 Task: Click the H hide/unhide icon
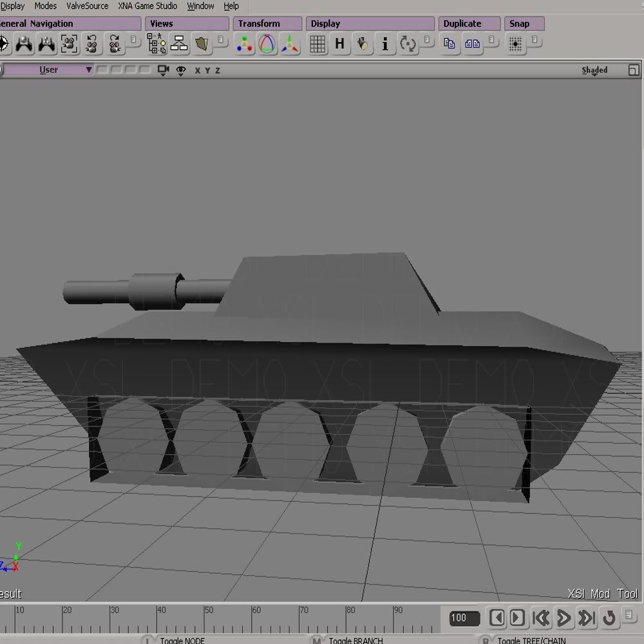pos(339,43)
